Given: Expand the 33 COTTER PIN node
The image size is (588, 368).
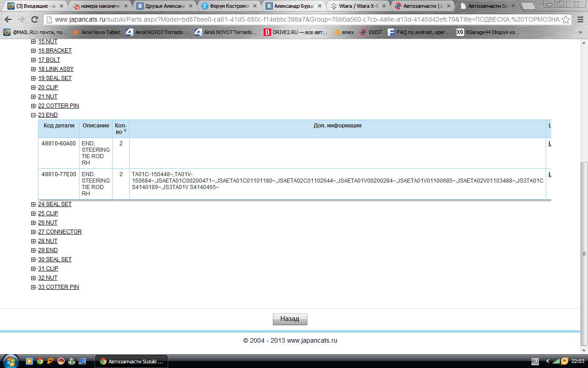Looking at the screenshot, I should click(x=33, y=287).
